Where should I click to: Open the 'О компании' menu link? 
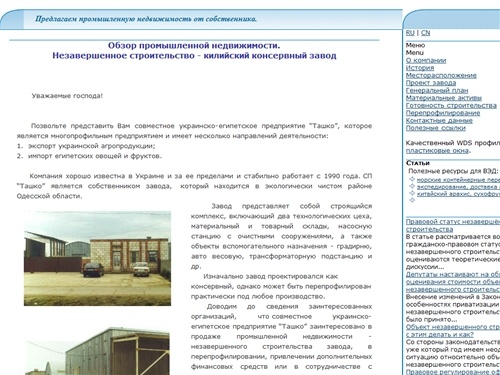tap(426, 60)
